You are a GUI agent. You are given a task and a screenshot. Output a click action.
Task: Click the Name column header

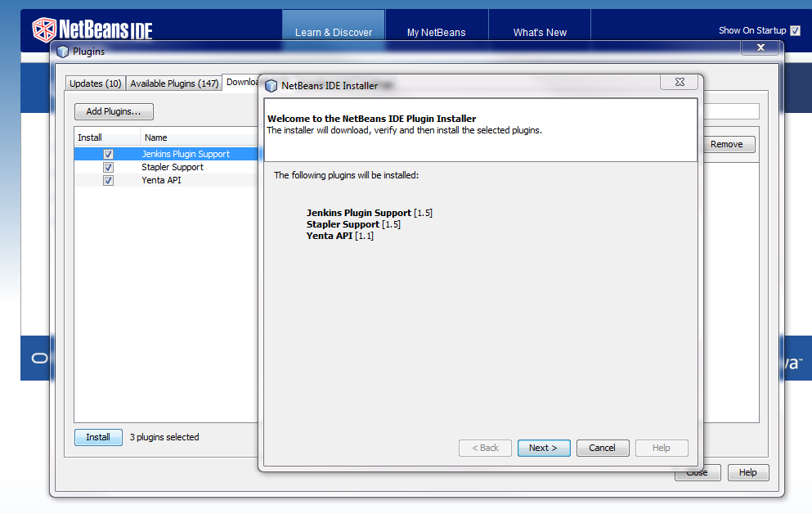click(x=200, y=138)
